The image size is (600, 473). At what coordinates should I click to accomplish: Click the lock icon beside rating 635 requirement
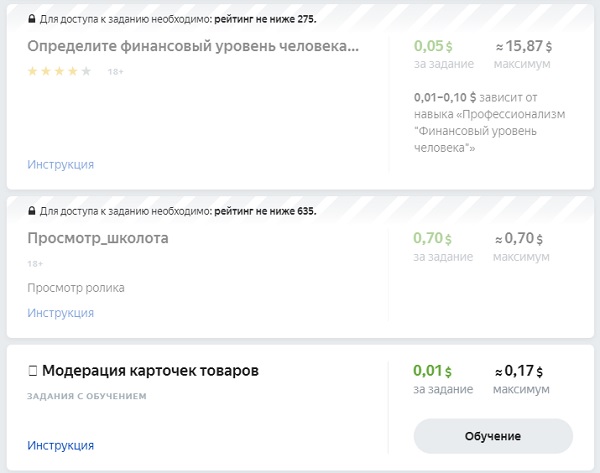[x=32, y=210]
